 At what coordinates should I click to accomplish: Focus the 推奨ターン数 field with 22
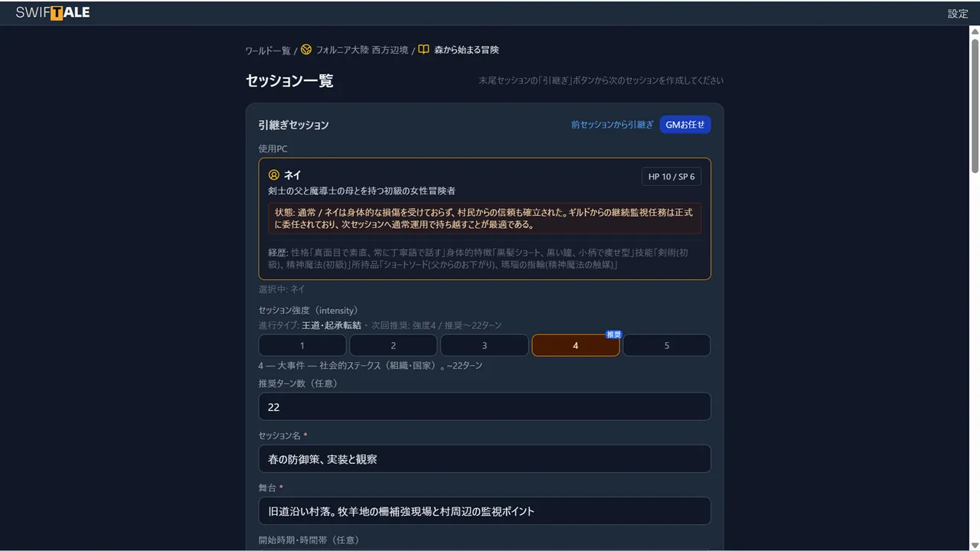pos(485,407)
